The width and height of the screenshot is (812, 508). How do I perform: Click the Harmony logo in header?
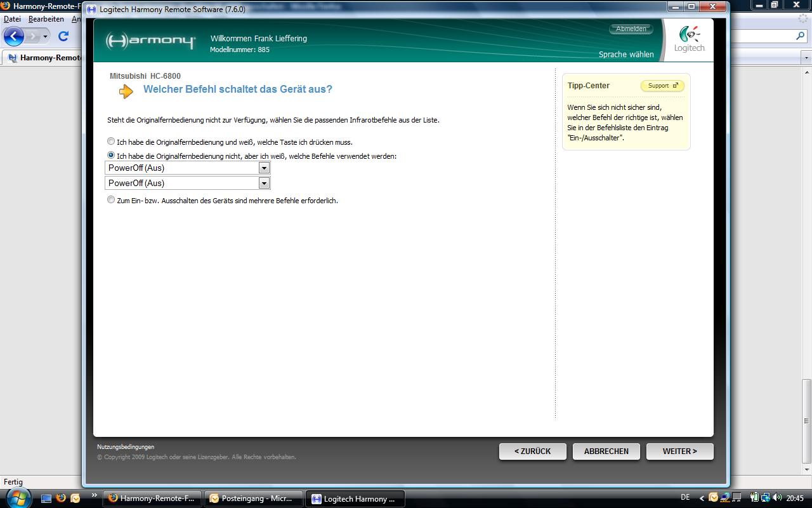click(x=150, y=41)
